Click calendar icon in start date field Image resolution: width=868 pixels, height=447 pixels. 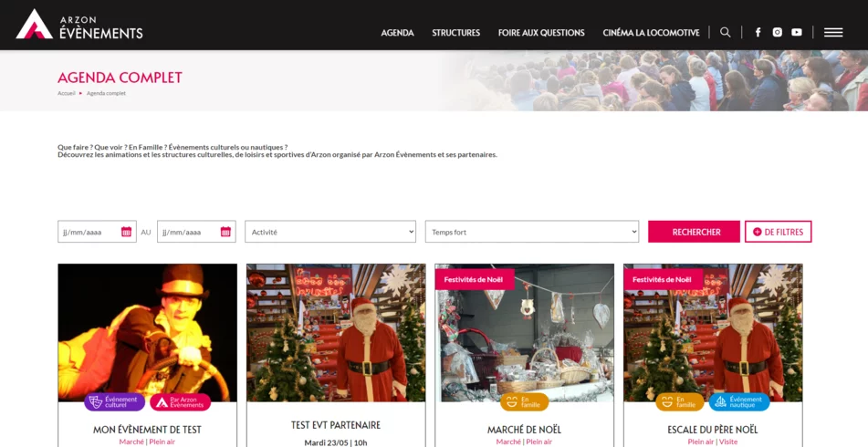pyautogui.click(x=127, y=232)
